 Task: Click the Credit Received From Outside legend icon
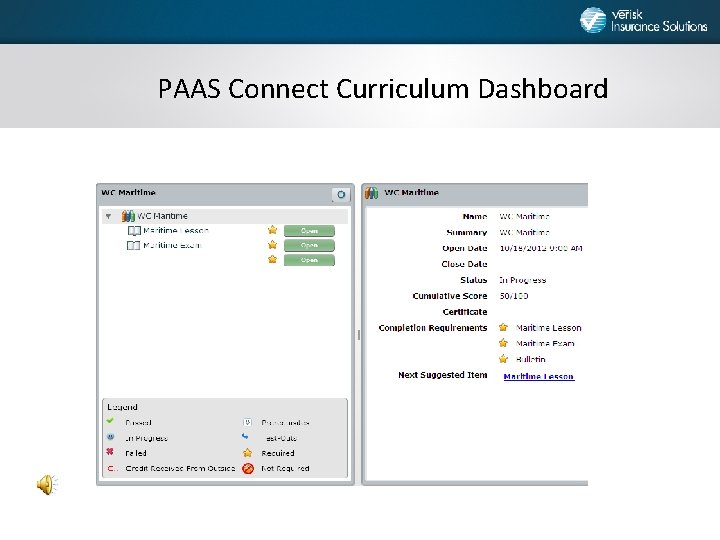(112, 468)
